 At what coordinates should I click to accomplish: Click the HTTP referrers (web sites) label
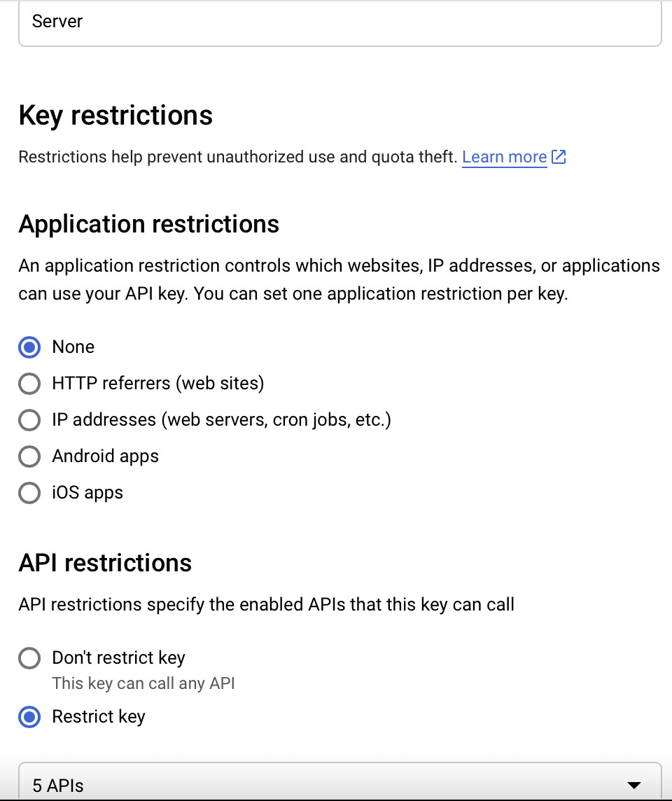click(158, 383)
